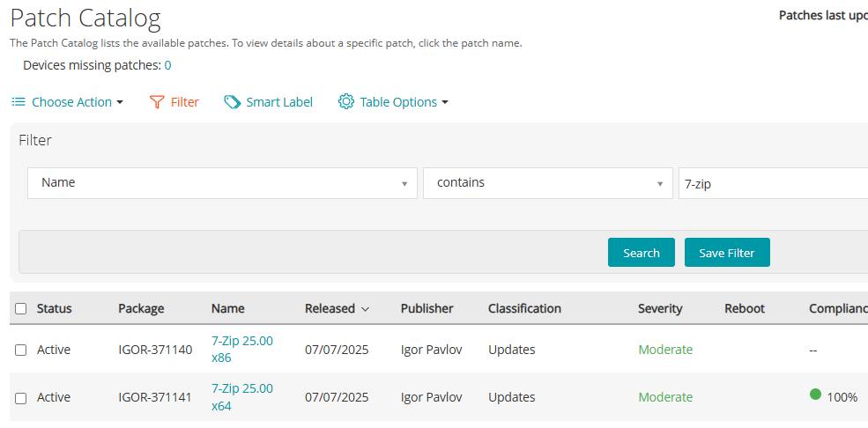Open the Choose Action menu
The image size is (868, 428).
point(71,102)
